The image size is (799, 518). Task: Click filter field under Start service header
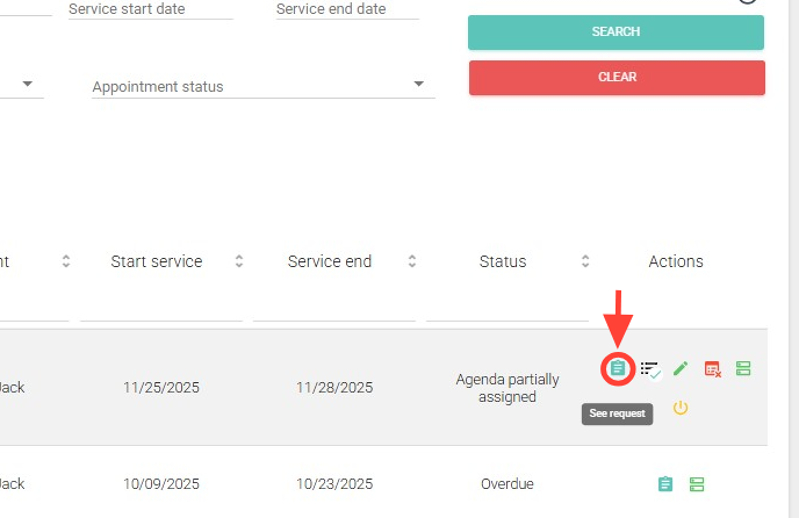[x=161, y=306]
